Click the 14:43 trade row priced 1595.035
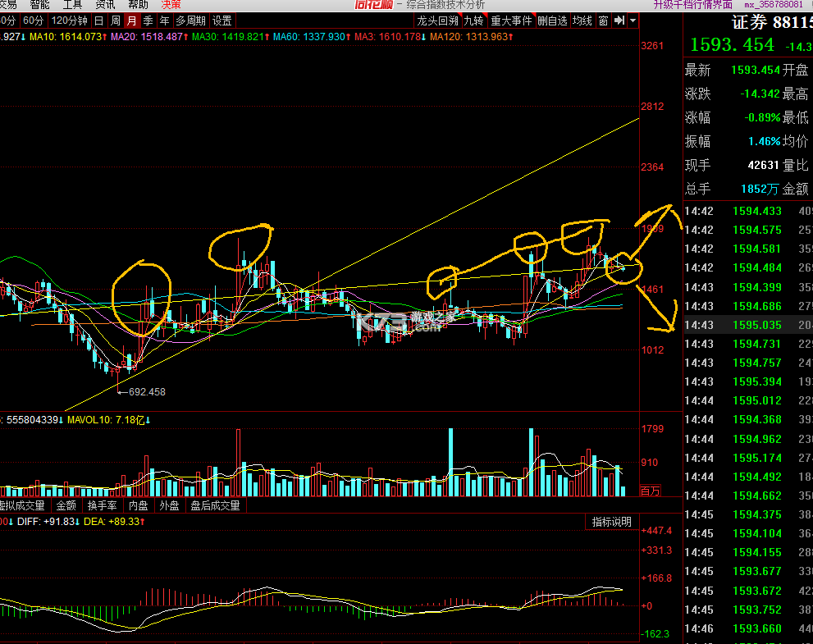Screen dimensions: 813x644 tap(748, 325)
